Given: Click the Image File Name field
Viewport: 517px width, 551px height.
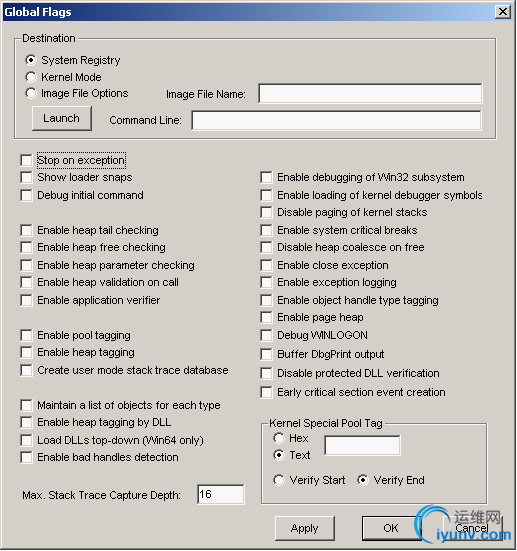Looking at the screenshot, I should click(370, 93).
